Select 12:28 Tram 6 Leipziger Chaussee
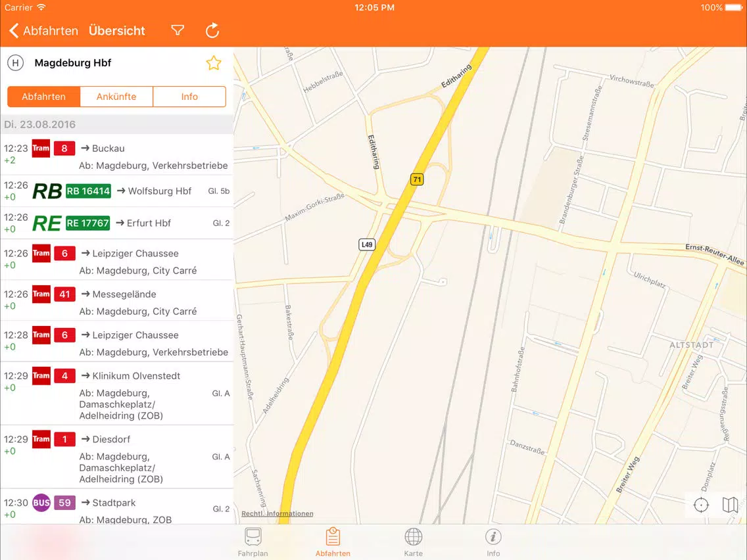 (x=117, y=342)
